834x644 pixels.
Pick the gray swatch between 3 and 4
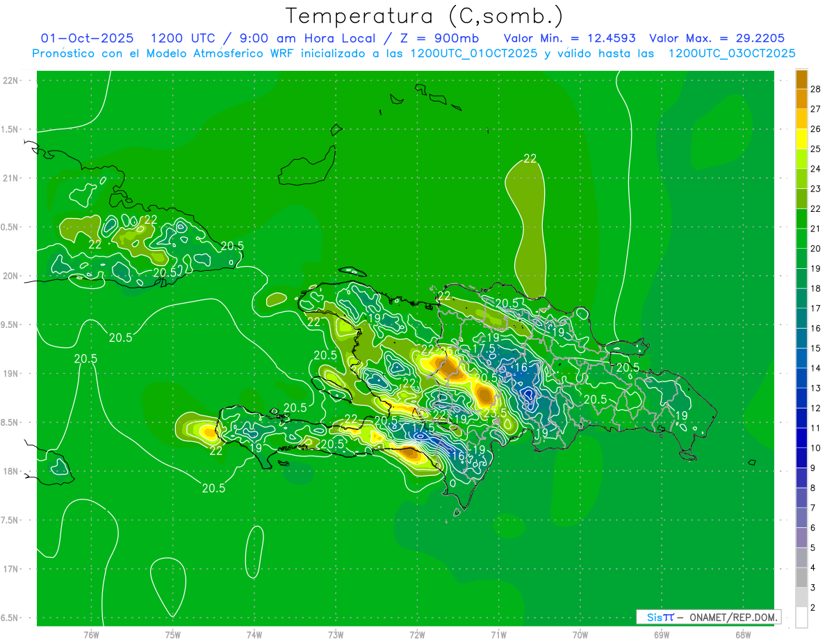coord(801,578)
